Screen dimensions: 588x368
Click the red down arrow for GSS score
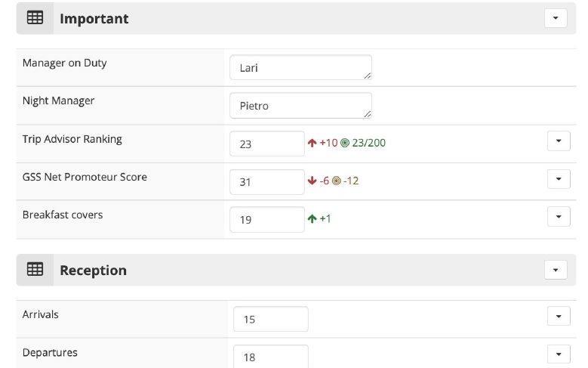click(312, 181)
